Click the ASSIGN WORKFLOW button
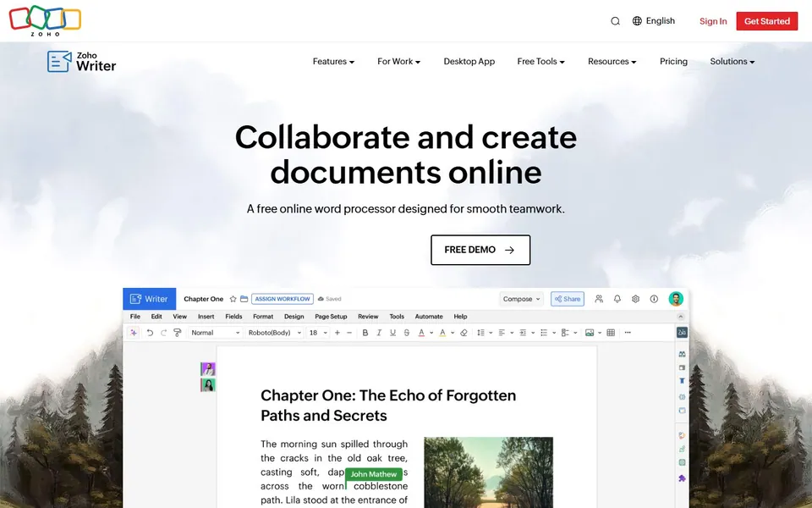 tap(283, 299)
